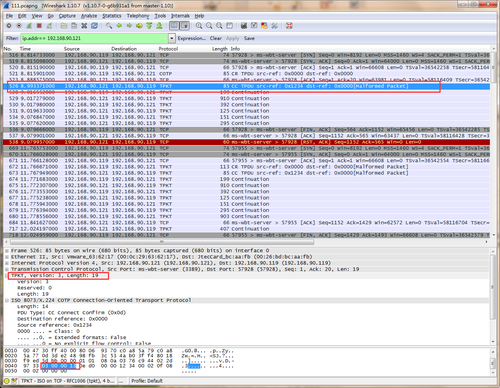Jump to the first packet
Image resolution: width=500 pixels, height=388 pixels.
click(x=149, y=26)
